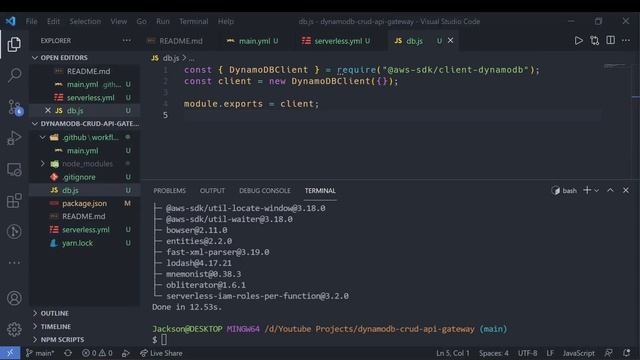The height and width of the screenshot is (360, 640).
Task: Open the Accounts menu
Action: [x=14, y=298]
